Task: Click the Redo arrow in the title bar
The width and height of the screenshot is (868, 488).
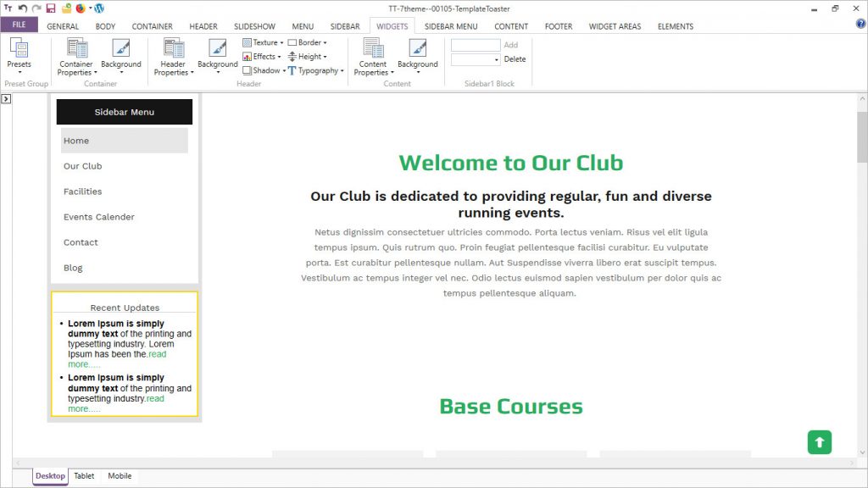Action: point(36,8)
